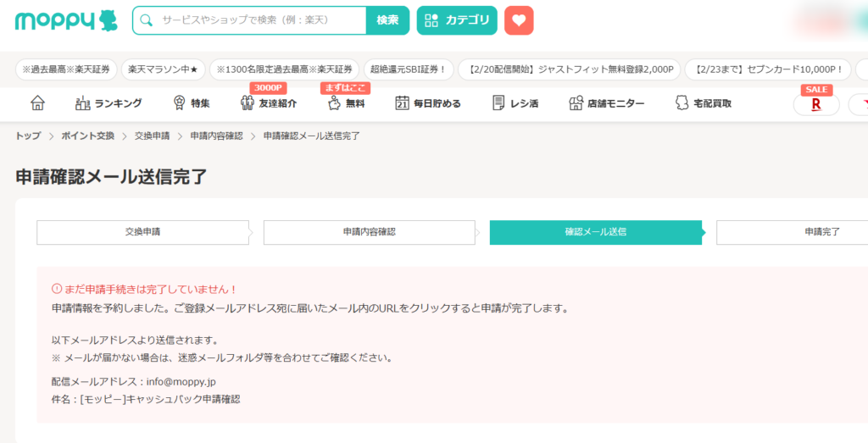
Task: Click the info@moppy.jp address text
Action: pyautogui.click(x=181, y=382)
